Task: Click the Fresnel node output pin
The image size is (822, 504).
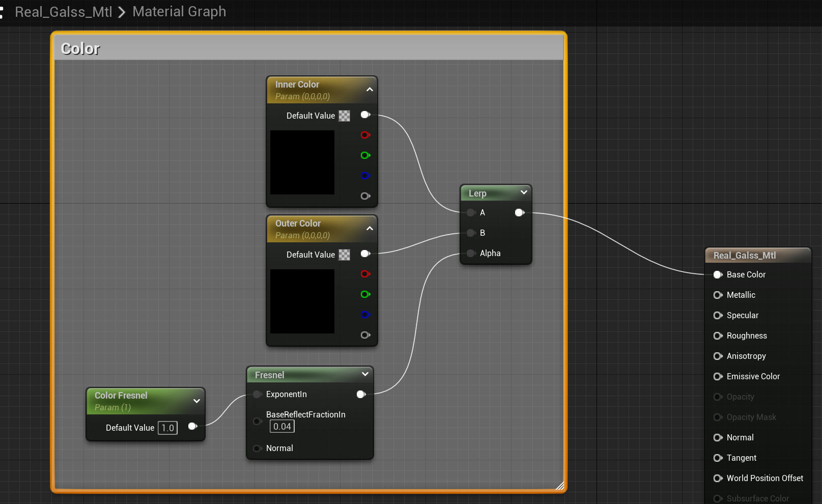Action: tap(361, 394)
